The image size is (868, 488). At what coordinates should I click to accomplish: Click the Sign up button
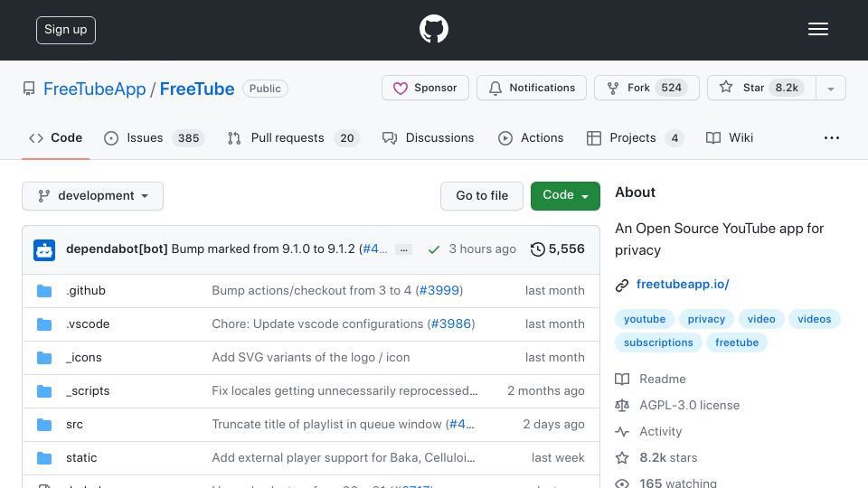66,30
